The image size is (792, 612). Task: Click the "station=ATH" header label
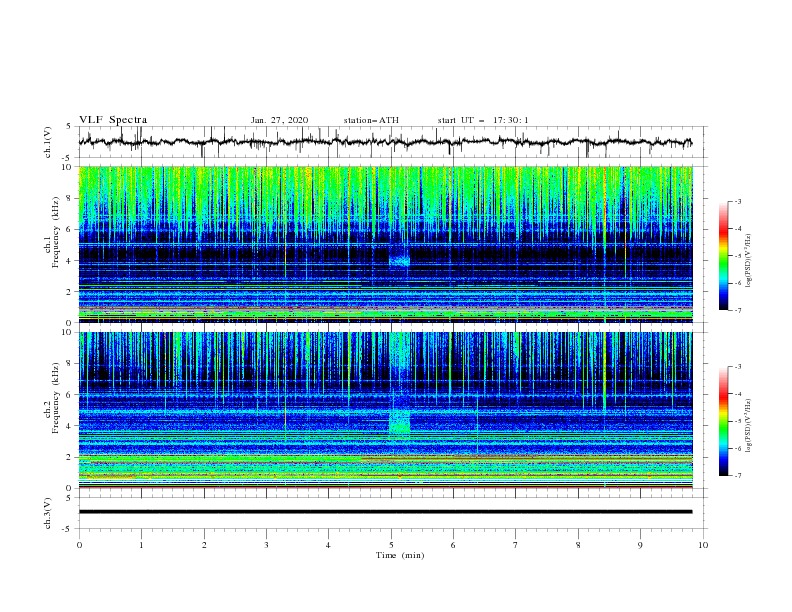371,120
